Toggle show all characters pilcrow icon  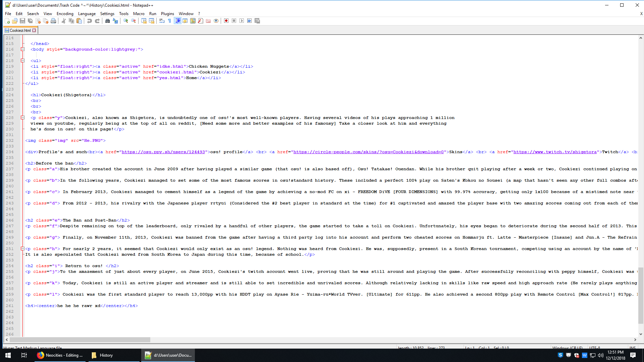170,21
